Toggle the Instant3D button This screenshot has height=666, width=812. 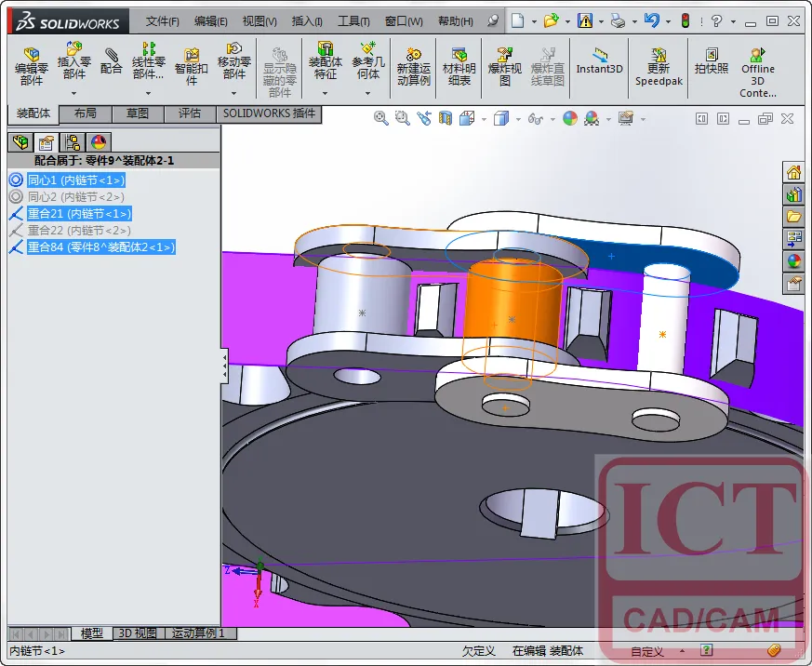[x=599, y=61]
